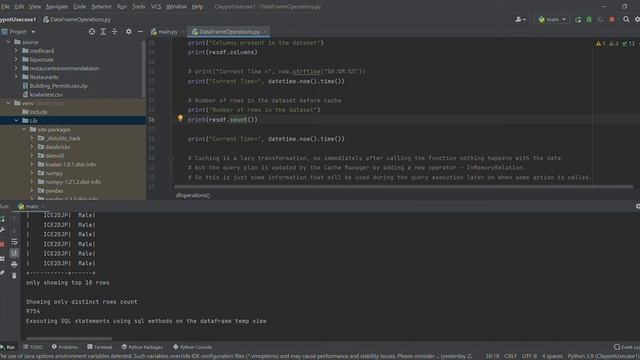The height and width of the screenshot is (360, 640).
Task: Select the include folder
Action: [x=38, y=112]
